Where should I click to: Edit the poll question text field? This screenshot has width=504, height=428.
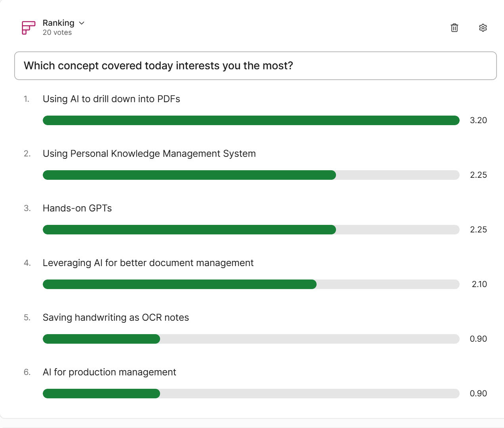(255, 66)
